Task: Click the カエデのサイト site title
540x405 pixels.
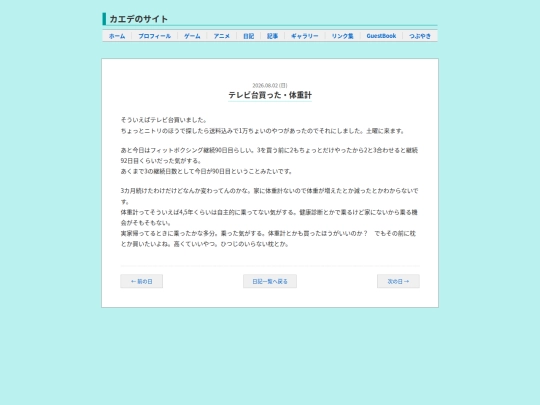Action: [x=138, y=19]
